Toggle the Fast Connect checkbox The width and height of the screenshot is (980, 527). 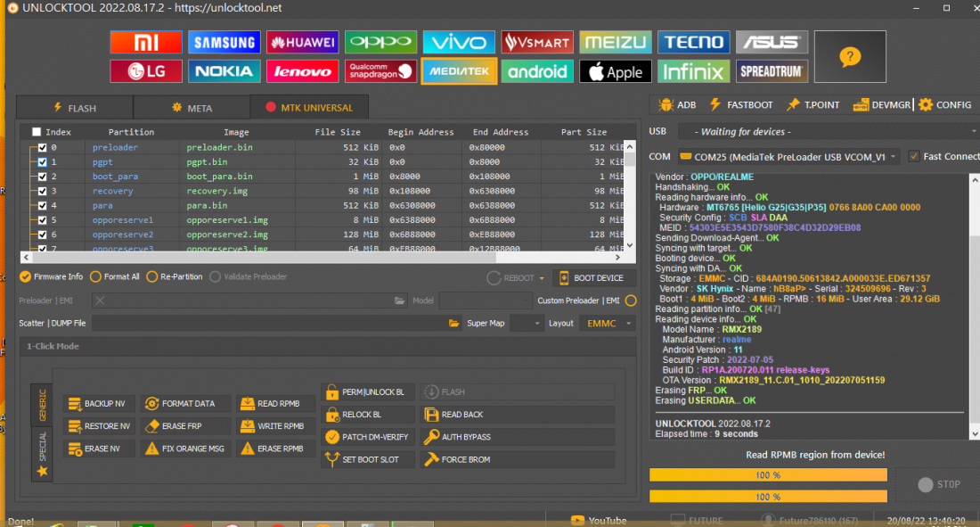[x=914, y=156]
